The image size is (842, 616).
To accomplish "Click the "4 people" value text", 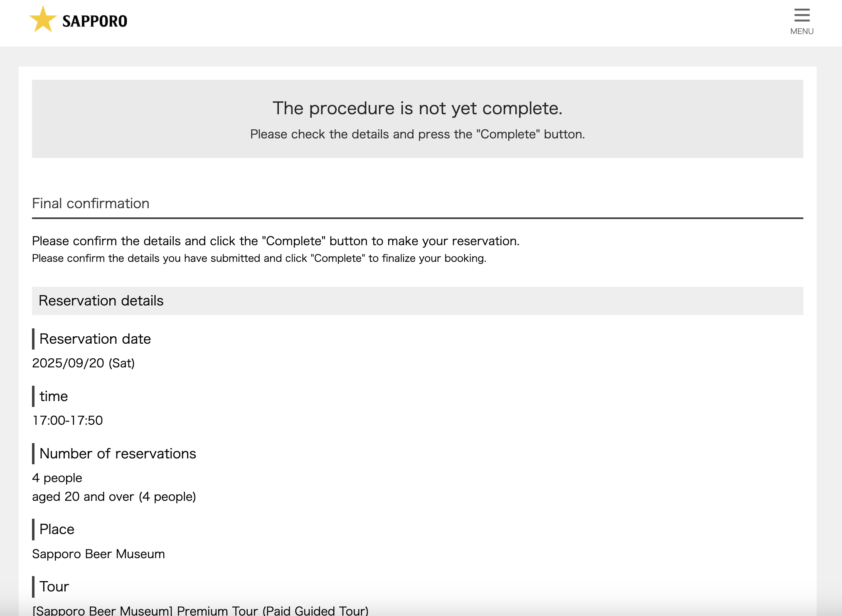I will 57,478.
